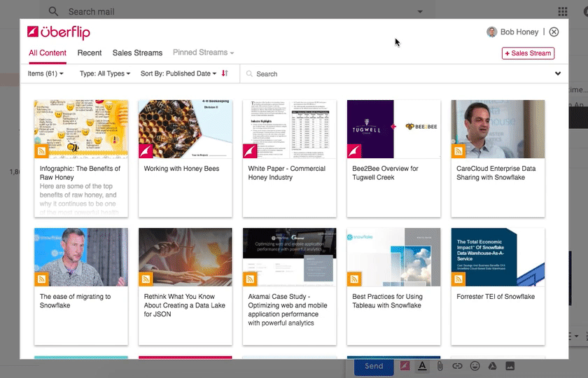Click title "Forrester TEI of Snowflake"

point(496,297)
